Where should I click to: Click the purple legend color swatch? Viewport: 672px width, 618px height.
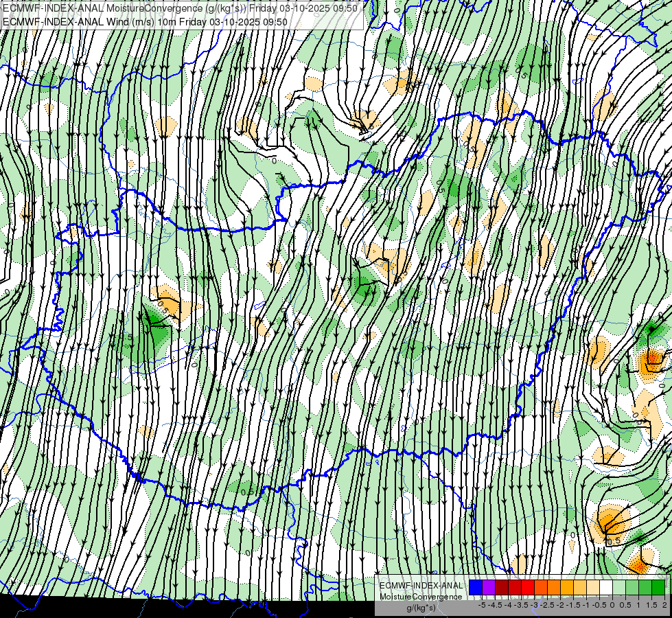pos(489,588)
